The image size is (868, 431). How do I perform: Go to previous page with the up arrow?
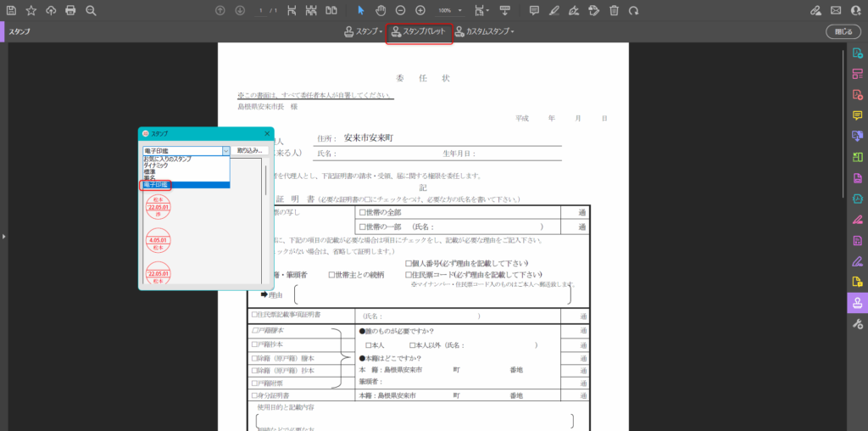[x=220, y=10]
